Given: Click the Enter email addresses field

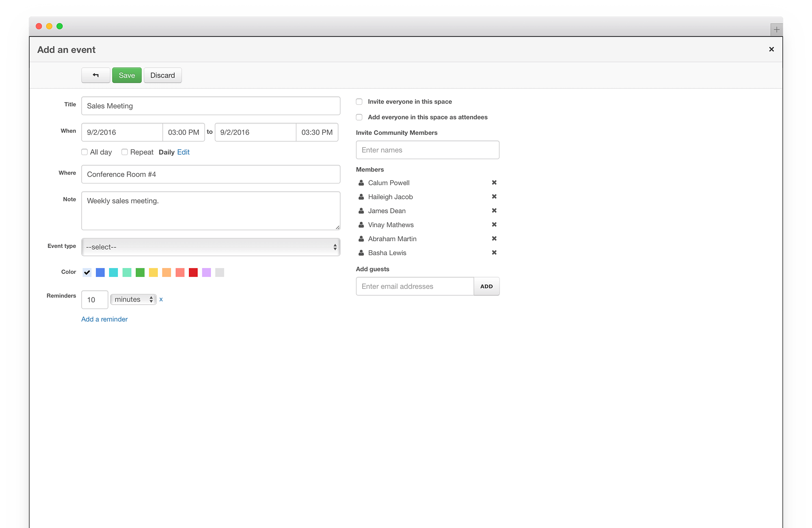Looking at the screenshot, I should [415, 286].
